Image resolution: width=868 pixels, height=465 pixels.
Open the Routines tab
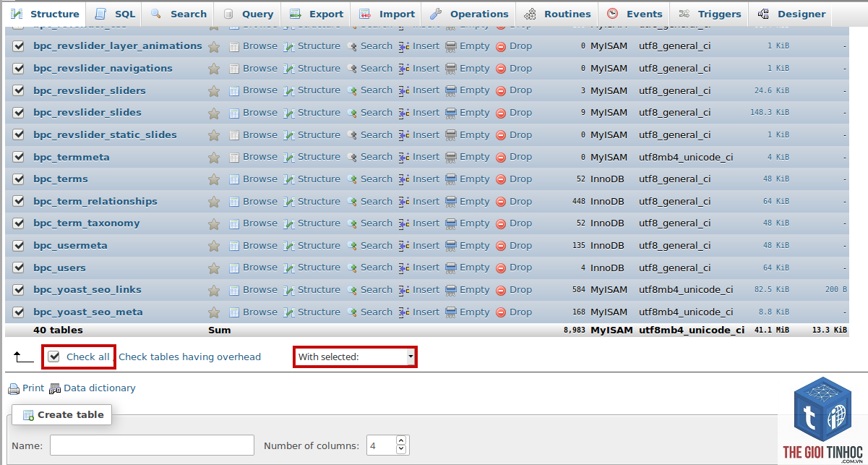(x=557, y=14)
